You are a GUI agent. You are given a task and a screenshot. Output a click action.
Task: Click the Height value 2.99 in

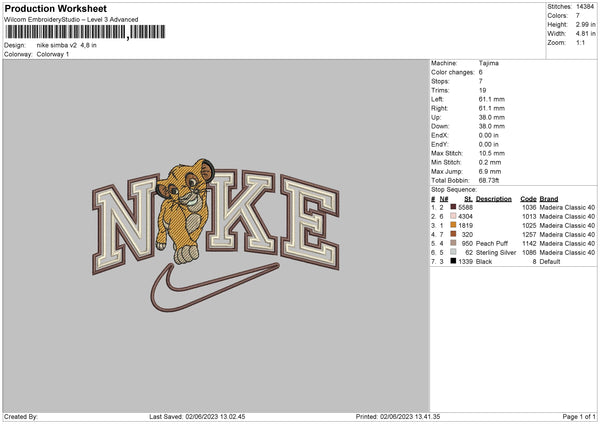pyautogui.click(x=585, y=24)
